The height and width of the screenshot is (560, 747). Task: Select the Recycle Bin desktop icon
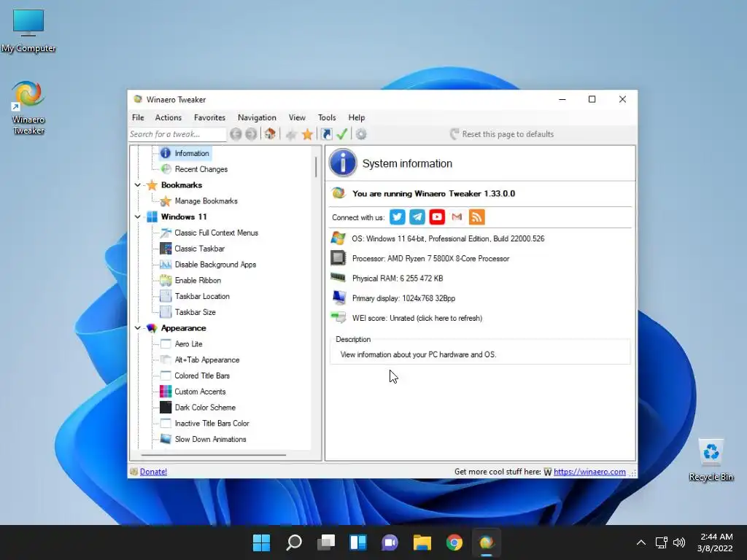tap(711, 460)
